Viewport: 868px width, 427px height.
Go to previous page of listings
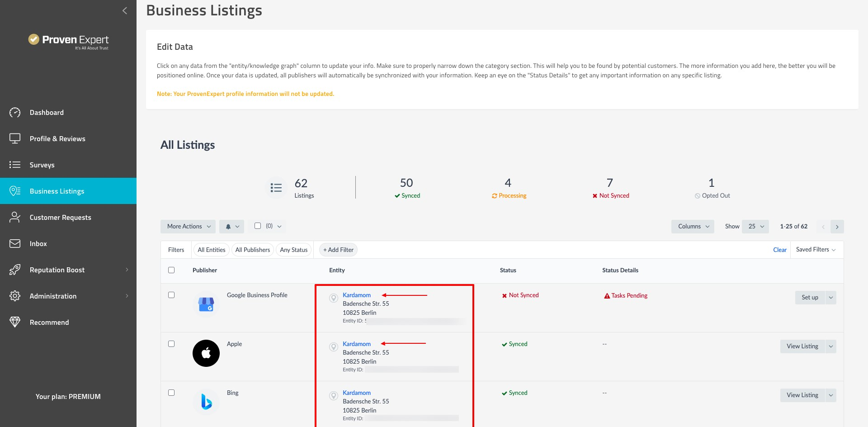click(823, 227)
